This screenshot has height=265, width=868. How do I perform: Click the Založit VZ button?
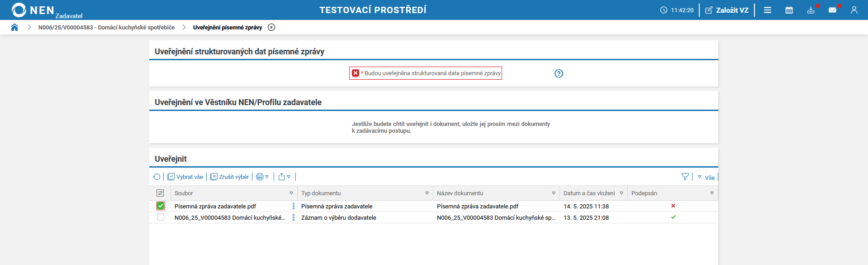click(x=727, y=10)
